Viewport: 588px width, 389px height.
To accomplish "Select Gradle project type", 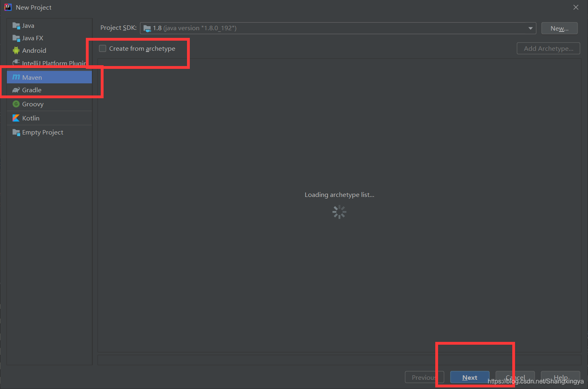I will (50, 90).
